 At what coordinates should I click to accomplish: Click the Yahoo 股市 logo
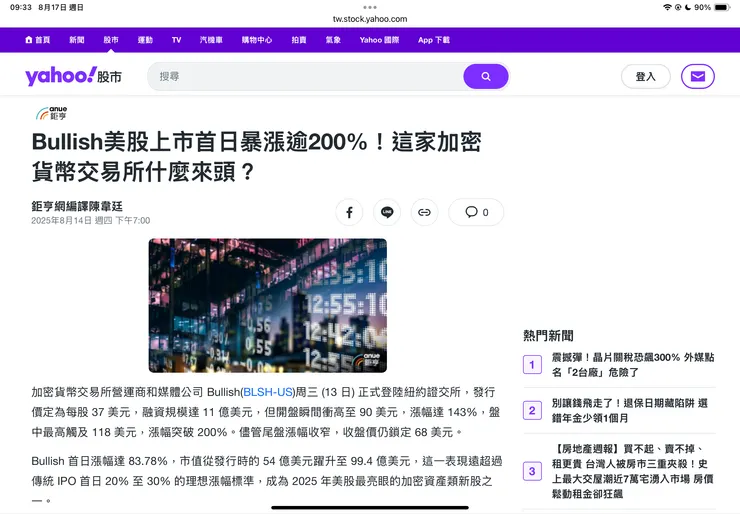pyautogui.click(x=74, y=76)
